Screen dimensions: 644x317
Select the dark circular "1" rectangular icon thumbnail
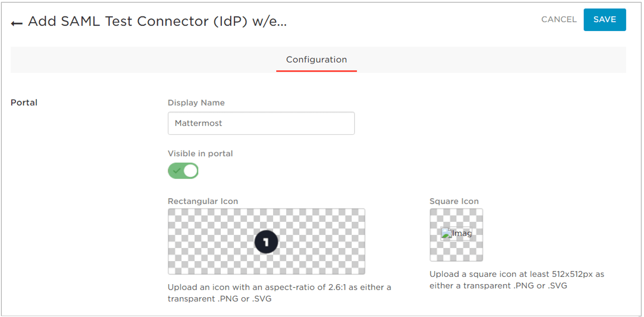coord(266,241)
